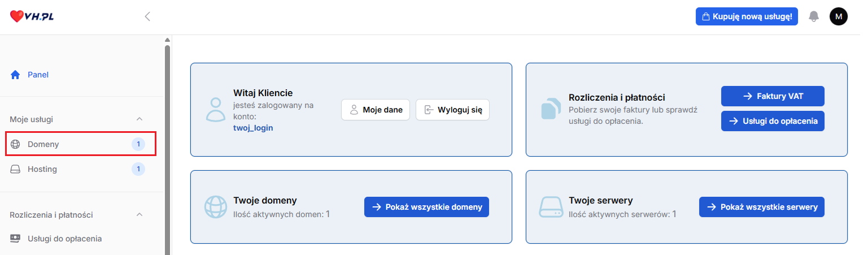The width and height of the screenshot is (868, 255).
Task: Click the sidebar vertical scrollbar
Action: pyautogui.click(x=167, y=147)
